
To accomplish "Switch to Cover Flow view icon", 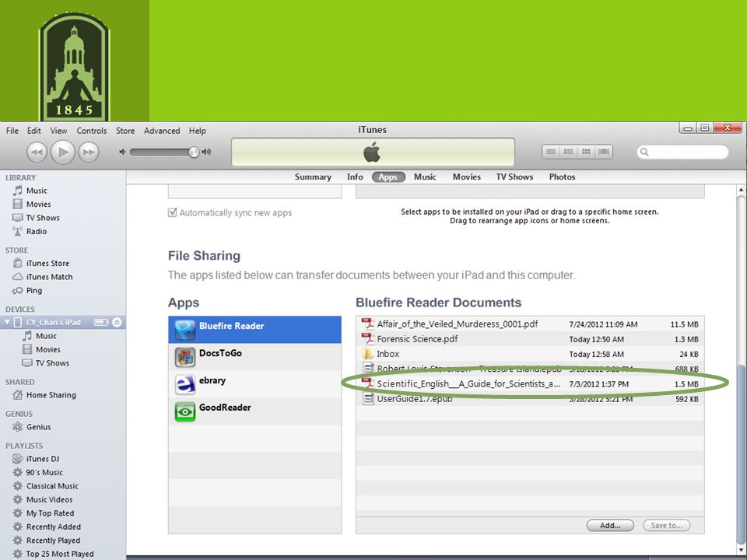I will coord(604,152).
